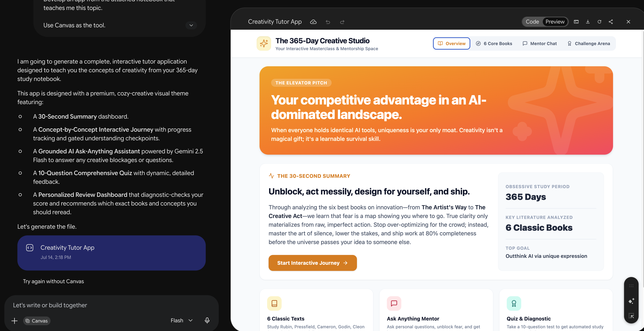Open the Creativity Tutor App canvas card

coord(112,253)
